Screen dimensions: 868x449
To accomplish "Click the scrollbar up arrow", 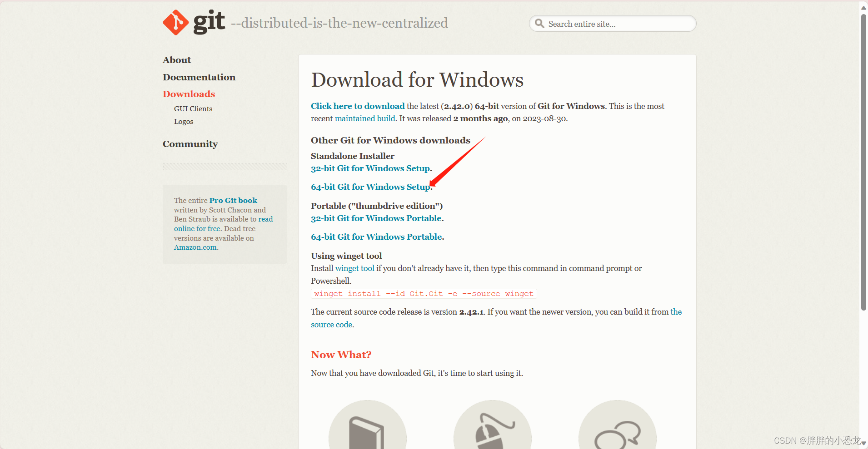I will 863,7.
